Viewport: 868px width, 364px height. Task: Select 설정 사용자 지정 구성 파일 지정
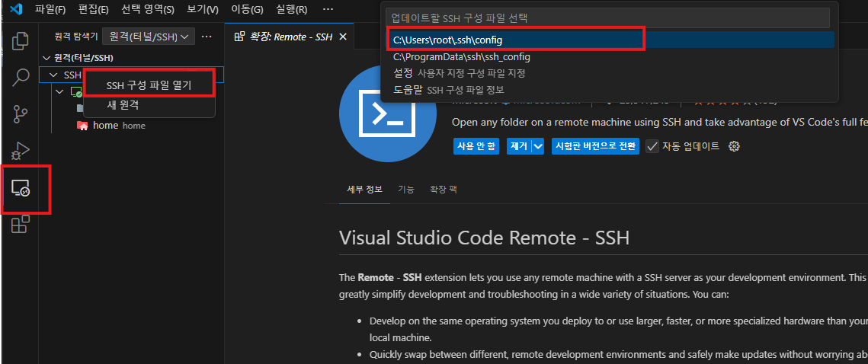coord(610,73)
